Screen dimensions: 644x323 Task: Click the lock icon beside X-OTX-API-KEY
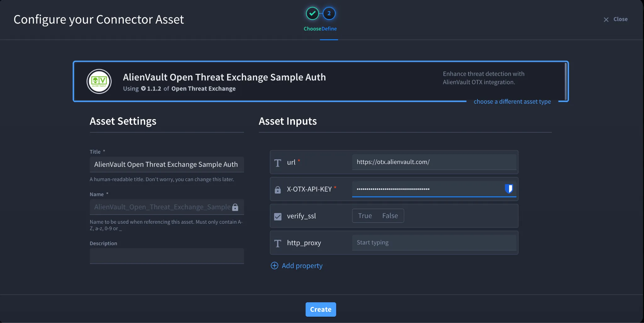click(x=278, y=189)
